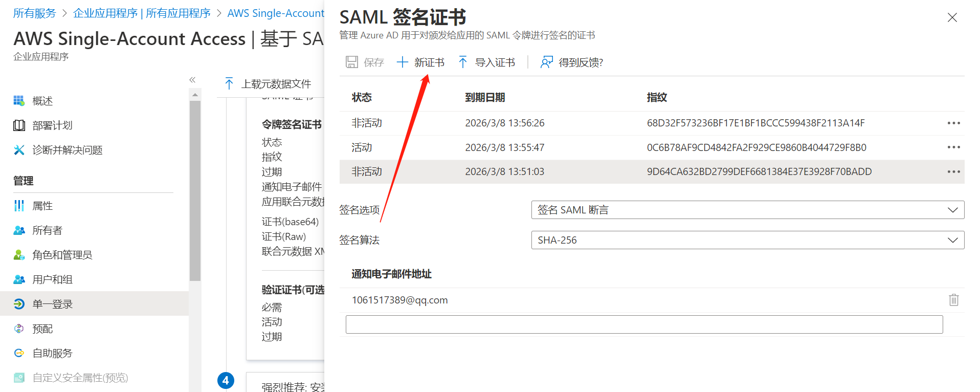Click the feedback person icon
Screen dimensions: 980x392
pyautogui.click(x=547, y=62)
